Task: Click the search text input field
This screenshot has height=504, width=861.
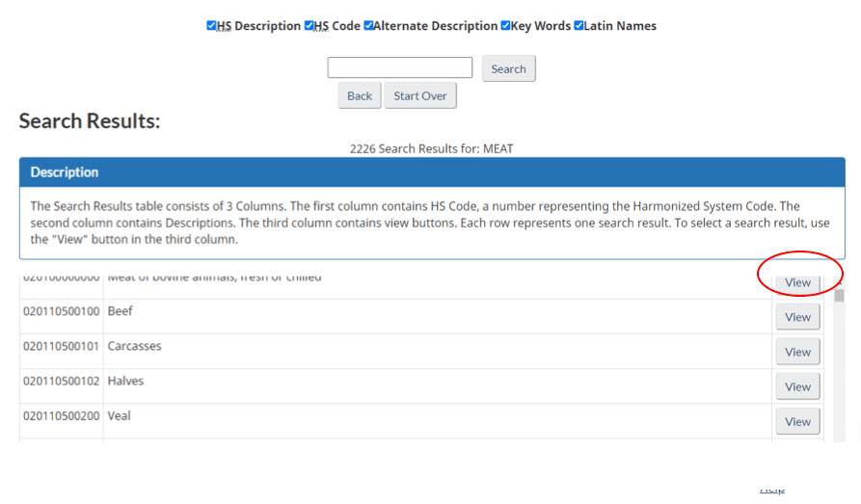Action: (x=400, y=67)
